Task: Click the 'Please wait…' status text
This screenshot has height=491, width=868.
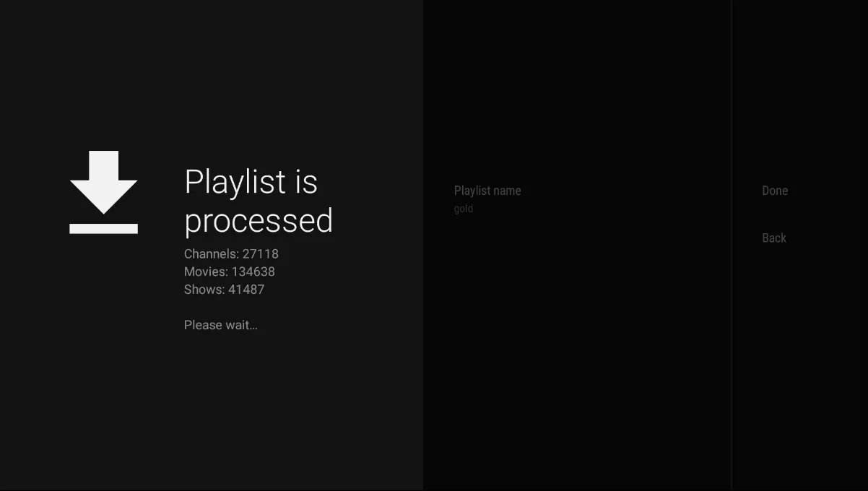Action: click(x=221, y=325)
